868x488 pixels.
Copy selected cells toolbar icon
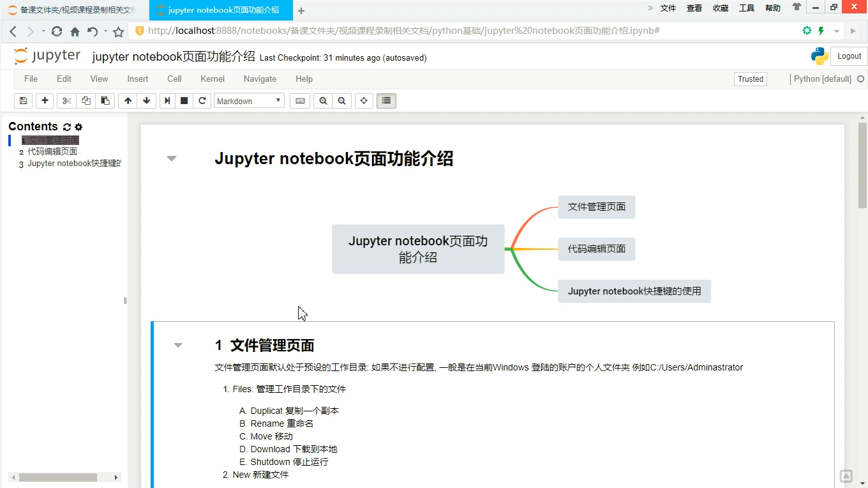click(86, 101)
